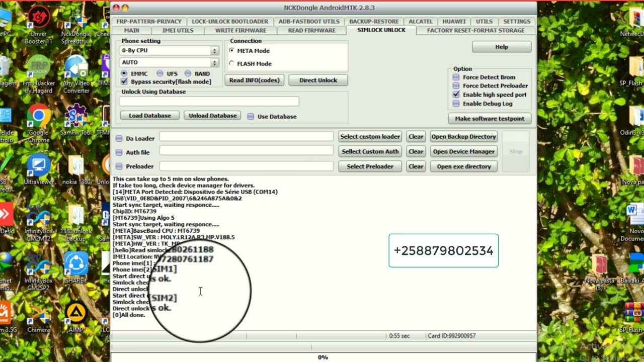This screenshot has height=362, width=644.
Task: Click Make software testpoint button
Action: [x=490, y=119]
